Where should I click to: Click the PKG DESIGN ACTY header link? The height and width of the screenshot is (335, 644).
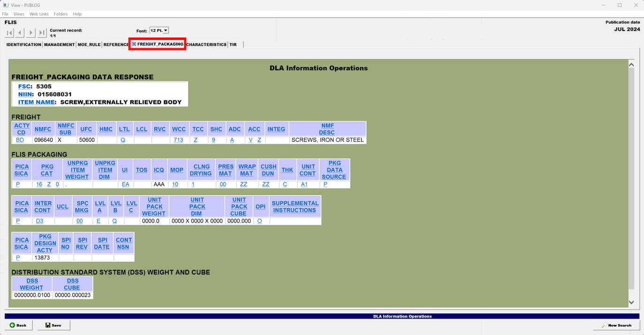click(x=45, y=243)
